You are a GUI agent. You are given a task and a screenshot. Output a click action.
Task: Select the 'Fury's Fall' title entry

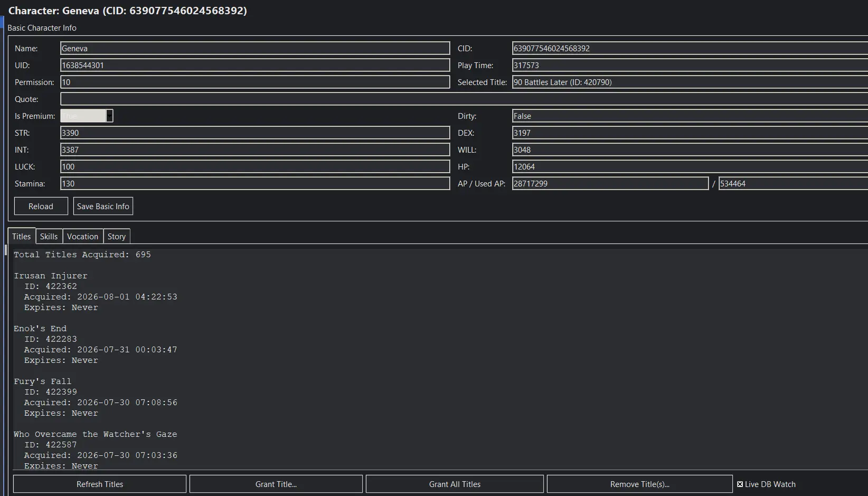point(42,381)
